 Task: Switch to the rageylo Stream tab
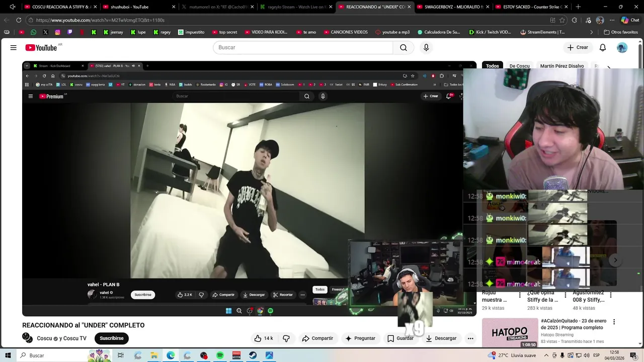pyautogui.click(x=297, y=7)
